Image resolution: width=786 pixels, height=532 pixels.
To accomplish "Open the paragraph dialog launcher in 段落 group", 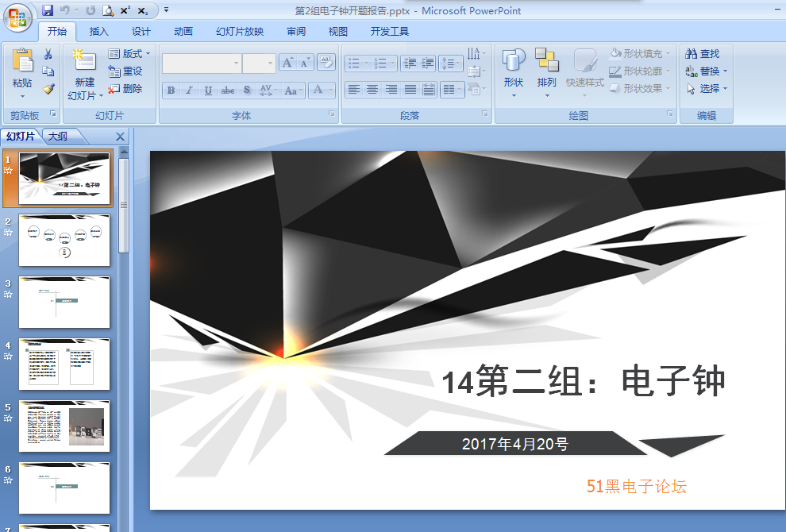I will coord(485,114).
